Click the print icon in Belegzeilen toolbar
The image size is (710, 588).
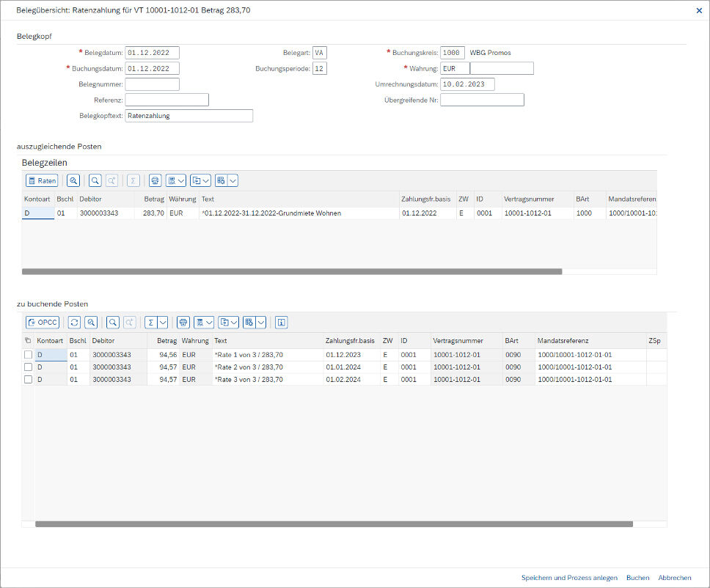point(155,180)
